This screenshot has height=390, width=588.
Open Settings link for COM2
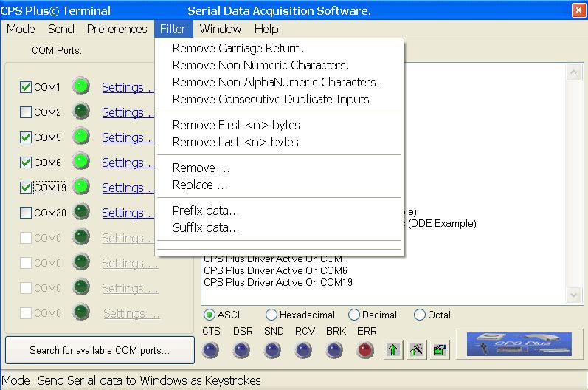click(x=128, y=112)
